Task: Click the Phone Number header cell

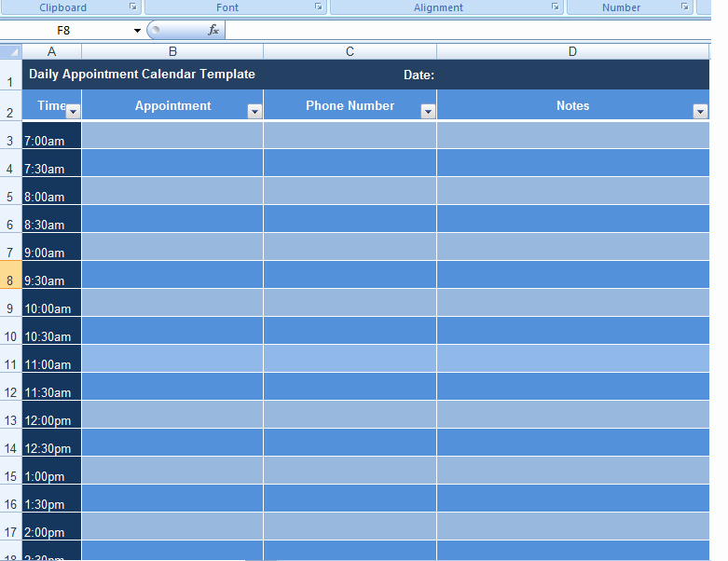Action: click(350, 105)
